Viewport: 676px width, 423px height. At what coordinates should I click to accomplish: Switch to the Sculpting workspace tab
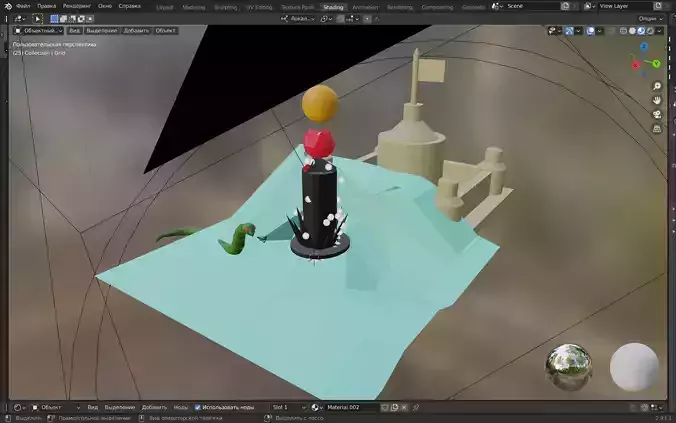pyautogui.click(x=225, y=7)
